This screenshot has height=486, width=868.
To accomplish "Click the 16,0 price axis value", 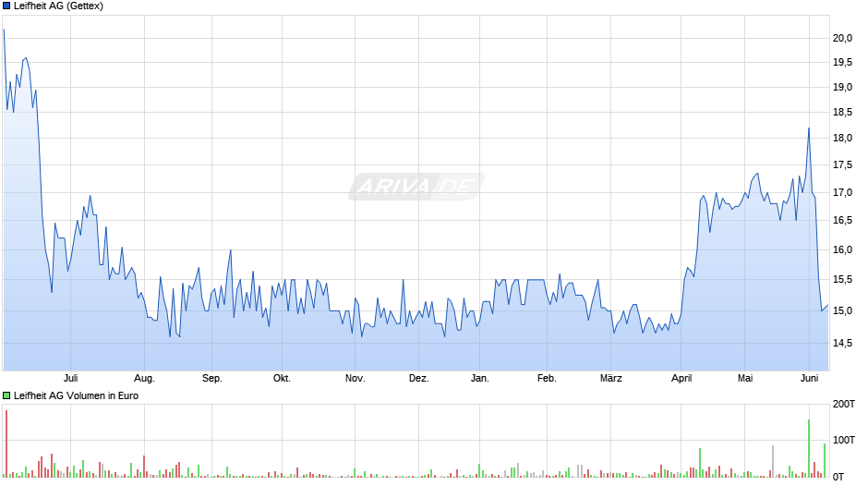I will coord(842,249).
